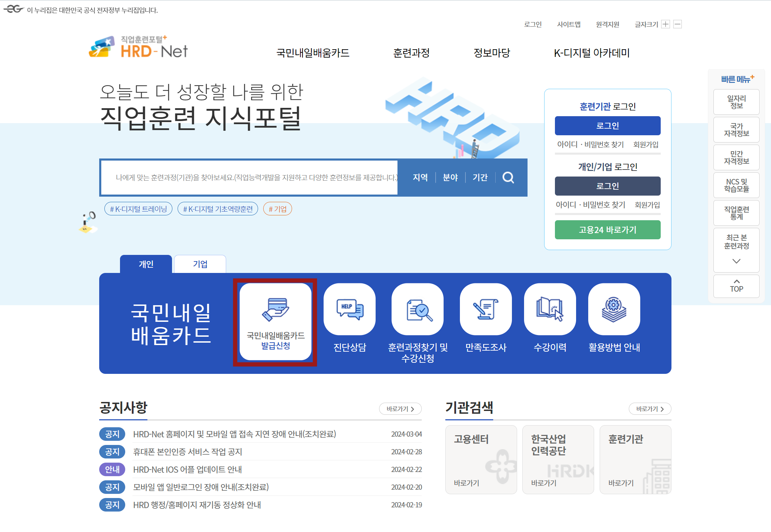Increase font size with plus button
Viewport: 771px width, 532px height.
665,24
